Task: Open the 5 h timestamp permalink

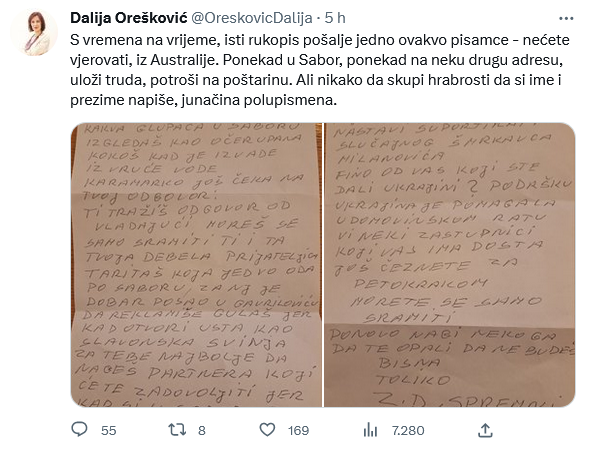Action: [335, 18]
